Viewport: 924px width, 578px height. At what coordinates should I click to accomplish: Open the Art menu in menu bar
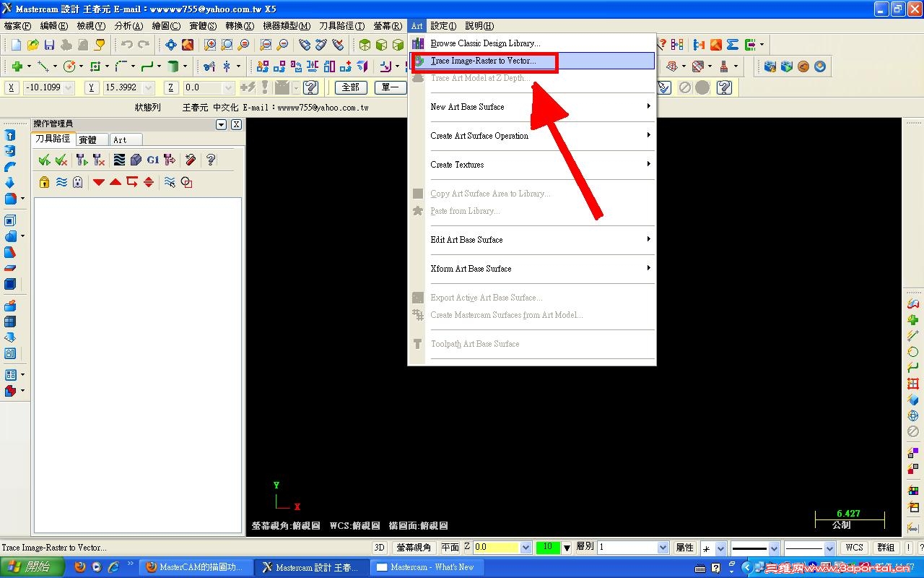[417, 26]
